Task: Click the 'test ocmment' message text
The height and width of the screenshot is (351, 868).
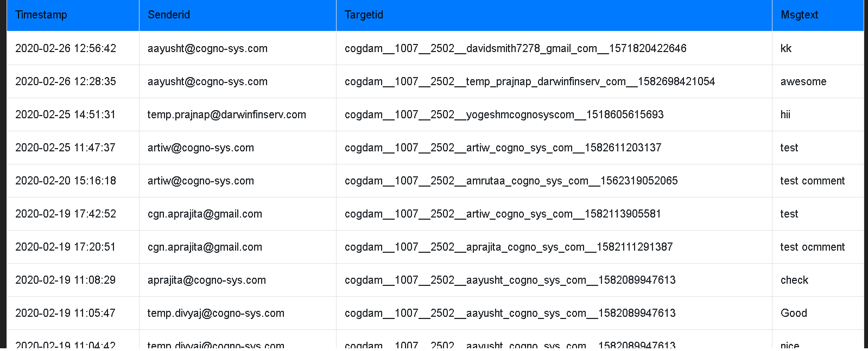Action: pos(813,247)
